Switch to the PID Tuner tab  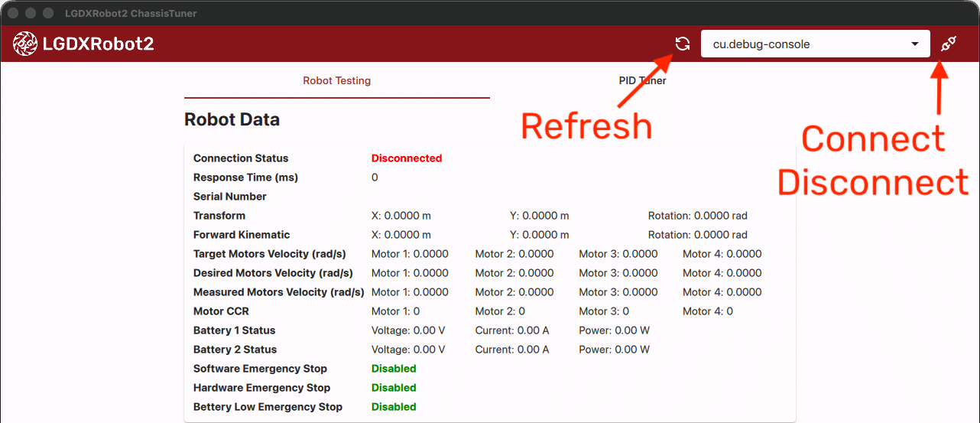click(643, 80)
